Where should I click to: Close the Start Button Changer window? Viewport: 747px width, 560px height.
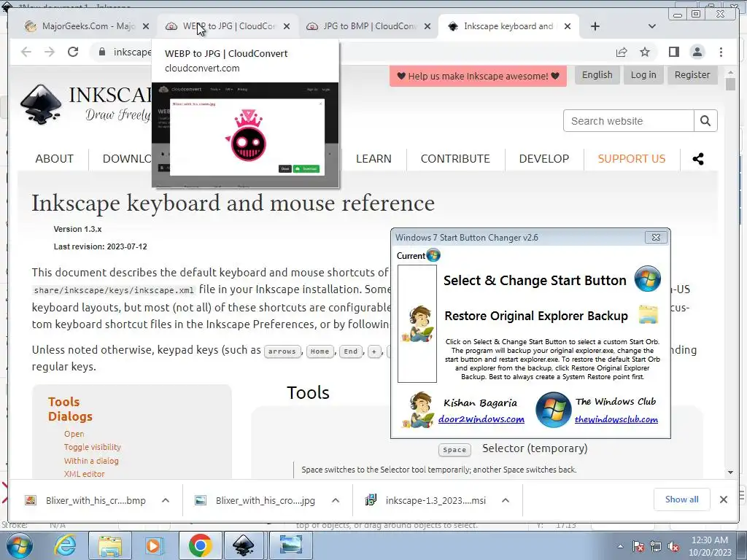point(656,237)
